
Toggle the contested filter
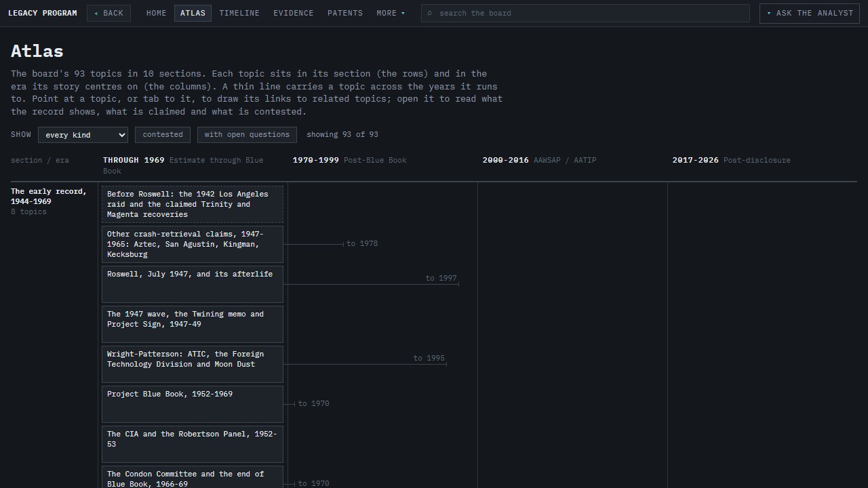[x=163, y=135]
